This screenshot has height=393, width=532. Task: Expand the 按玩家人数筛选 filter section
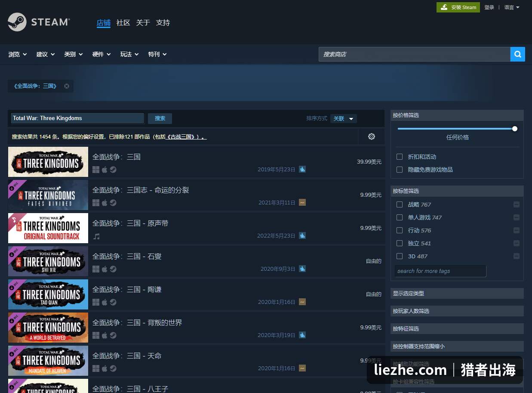coord(457,311)
